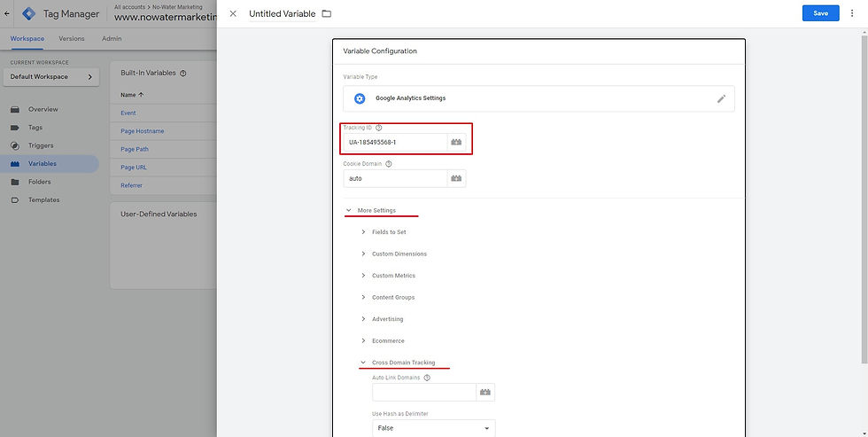Go back using the top-left arrow
The height and width of the screenshot is (437, 868).
(7, 13)
